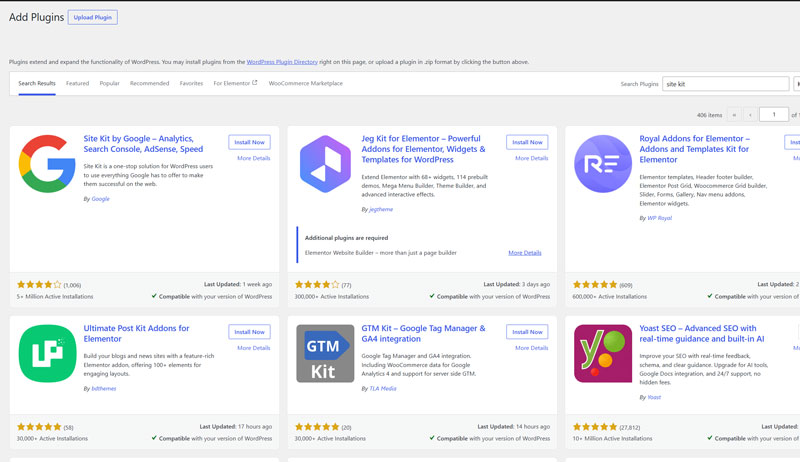This screenshot has height=462, width=800.
Task: Click the Site Kit by Google logo icon
Action: 47,164
